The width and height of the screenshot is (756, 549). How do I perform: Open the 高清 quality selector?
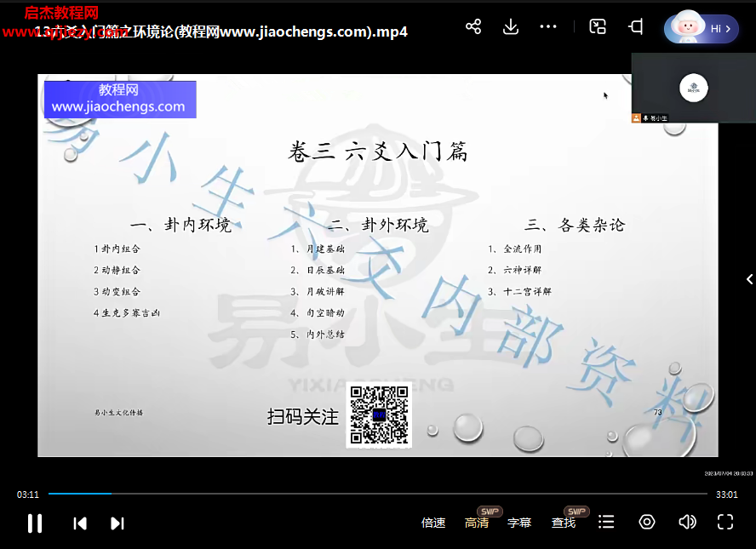(477, 523)
